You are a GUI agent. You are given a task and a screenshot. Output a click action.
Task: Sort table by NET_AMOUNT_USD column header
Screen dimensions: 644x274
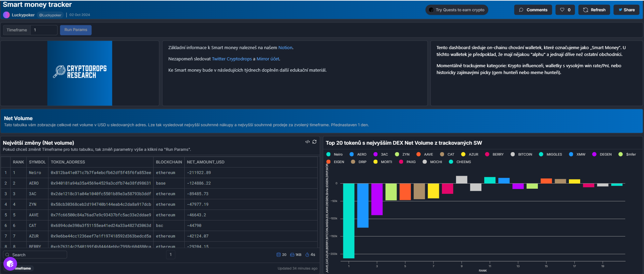[x=205, y=162]
